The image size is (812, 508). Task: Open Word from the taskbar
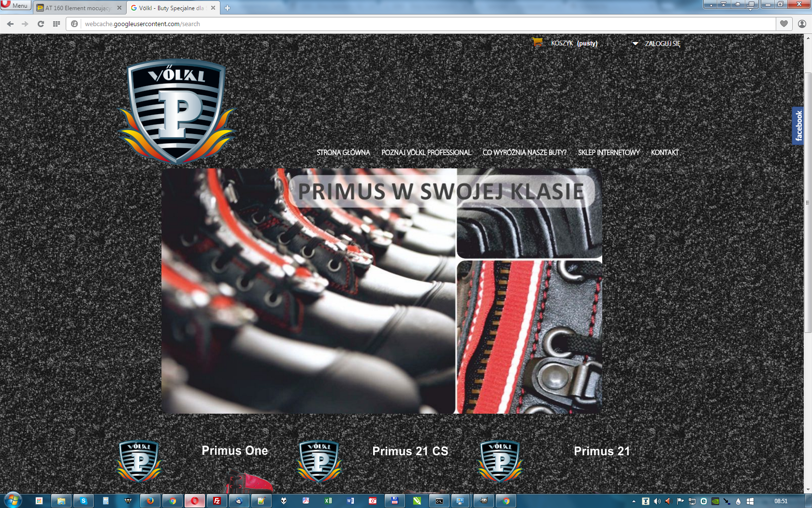(x=350, y=501)
